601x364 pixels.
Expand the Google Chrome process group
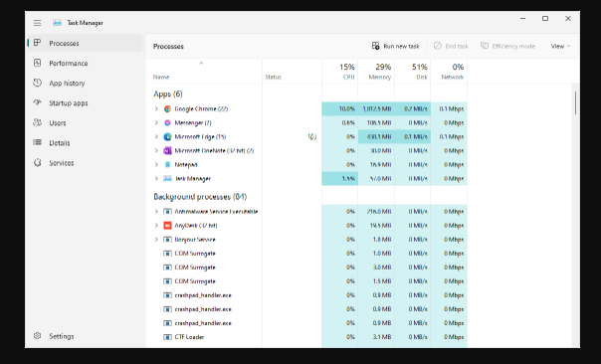tap(156, 108)
